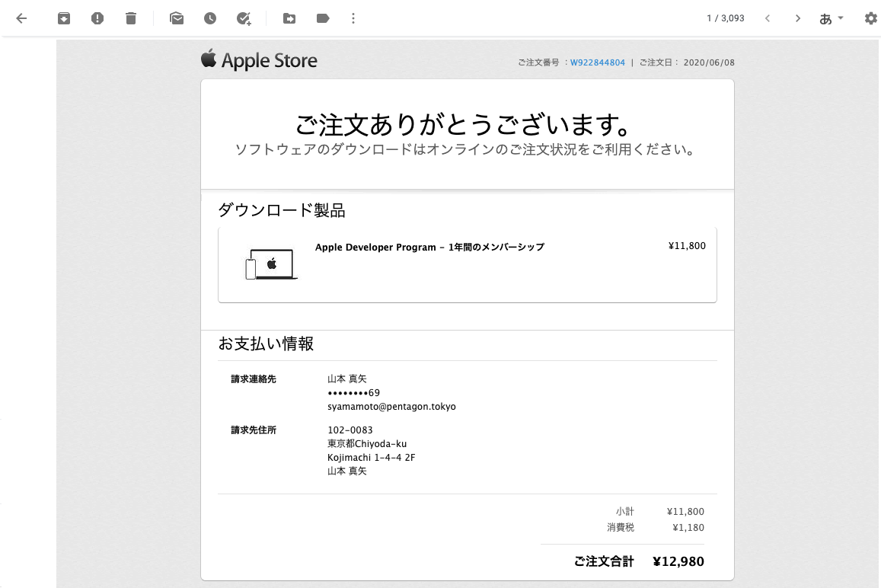Viewport: 881px width, 588px height.
Task: Report this email as spam
Action: click(97, 18)
